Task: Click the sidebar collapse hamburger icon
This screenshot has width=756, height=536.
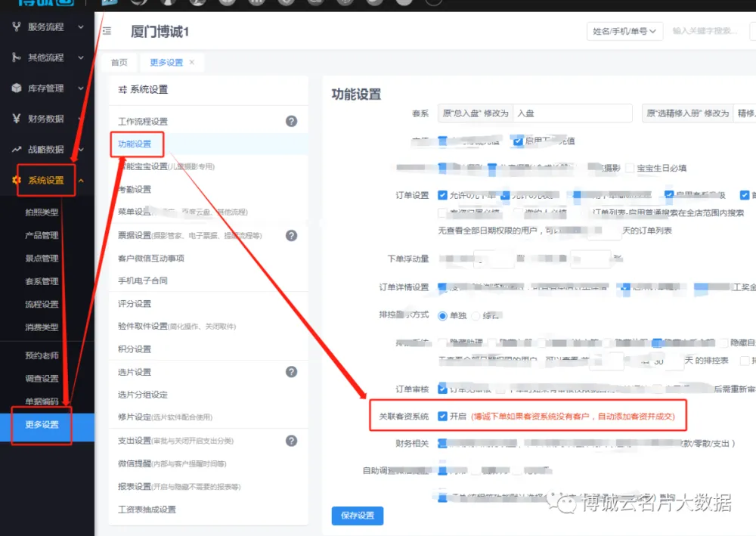Action: point(107,31)
